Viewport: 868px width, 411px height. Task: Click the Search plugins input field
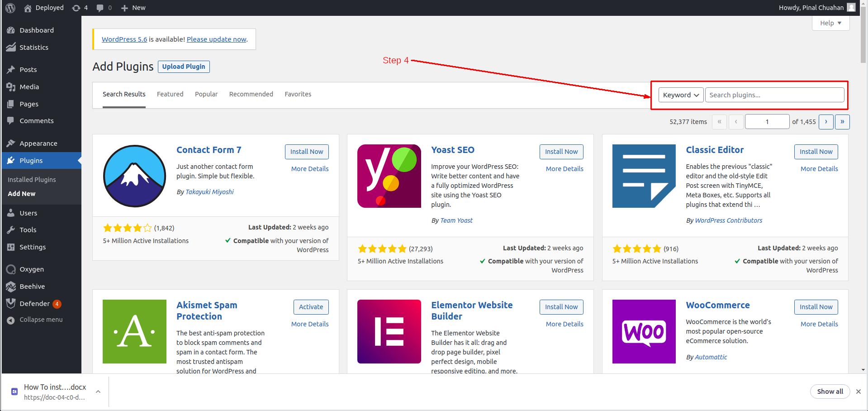coord(774,95)
